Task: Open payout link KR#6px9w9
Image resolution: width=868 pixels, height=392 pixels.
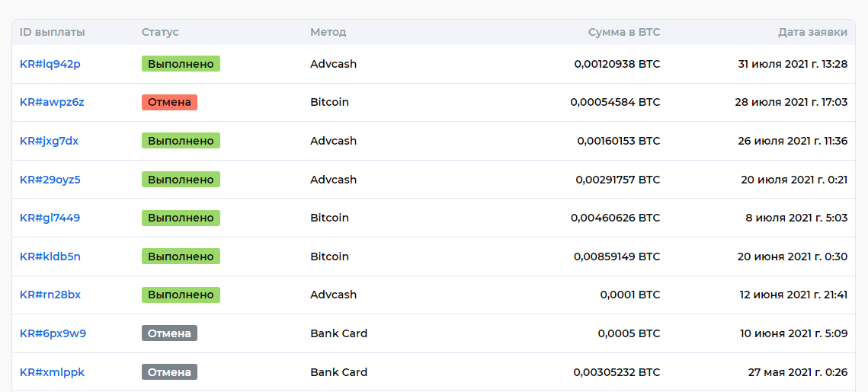Action: 53,333
